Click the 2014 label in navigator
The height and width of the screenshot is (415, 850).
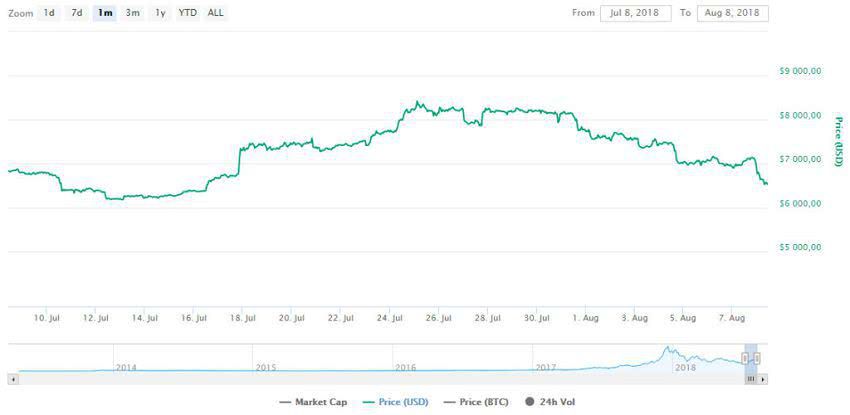tap(126, 367)
